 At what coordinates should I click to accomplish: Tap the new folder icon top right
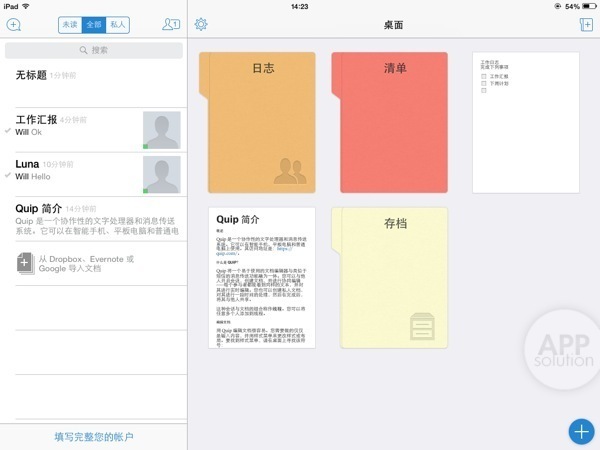[586, 25]
